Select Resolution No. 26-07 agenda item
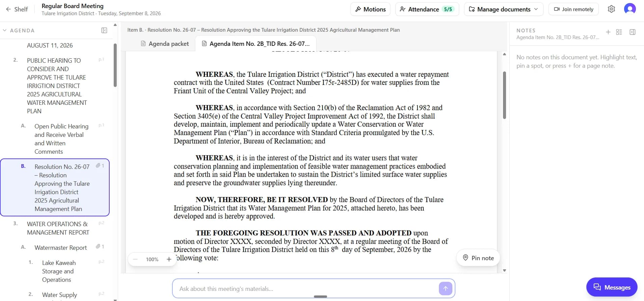The width and height of the screenshot is (644, 301). pyautogui.click(x=55, y=187)
